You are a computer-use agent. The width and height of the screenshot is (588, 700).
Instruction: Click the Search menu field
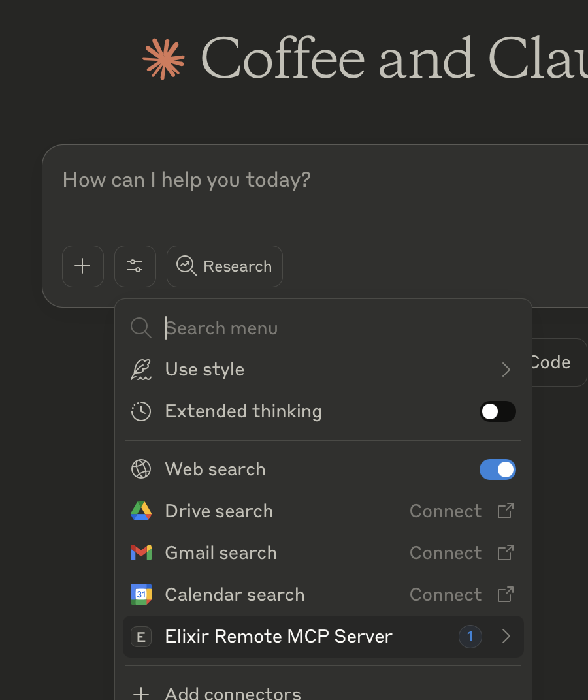pos(323,328)
